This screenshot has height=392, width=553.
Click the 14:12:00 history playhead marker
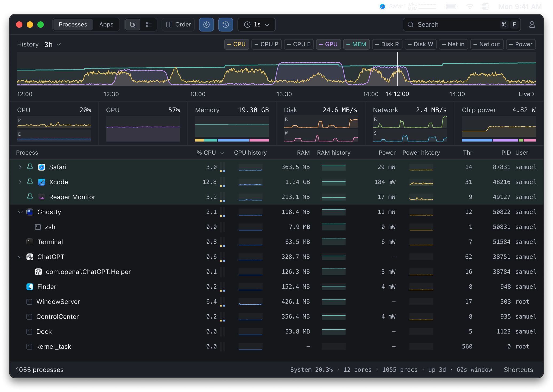click(x=397, y=69)
